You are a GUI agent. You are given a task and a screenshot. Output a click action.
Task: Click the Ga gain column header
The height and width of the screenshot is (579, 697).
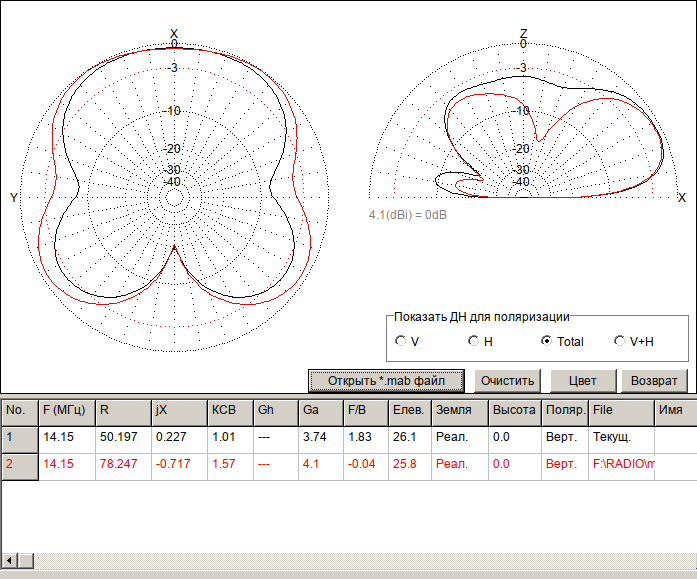click(320, 410)
